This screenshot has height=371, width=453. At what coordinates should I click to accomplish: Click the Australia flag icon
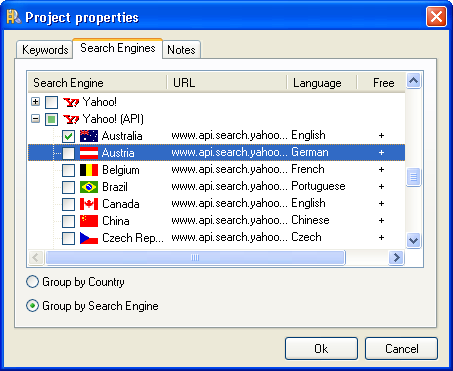(89, 136)
